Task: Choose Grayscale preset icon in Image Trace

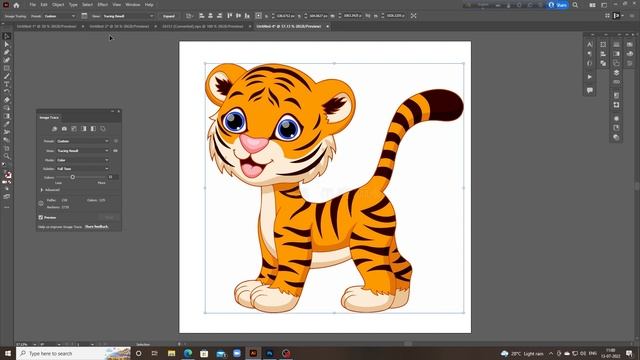Action: [84, 129]
